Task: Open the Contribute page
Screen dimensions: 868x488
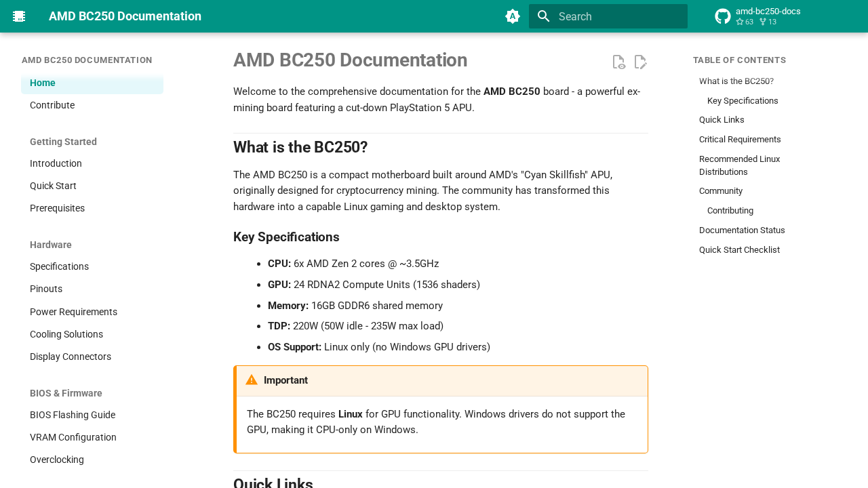Action: click(x=52, y=105)
